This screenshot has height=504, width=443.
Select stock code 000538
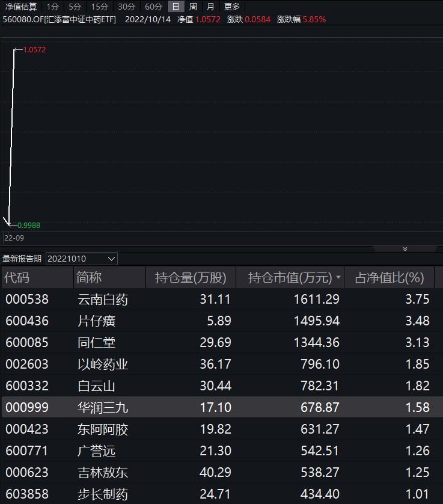point(27,300)
